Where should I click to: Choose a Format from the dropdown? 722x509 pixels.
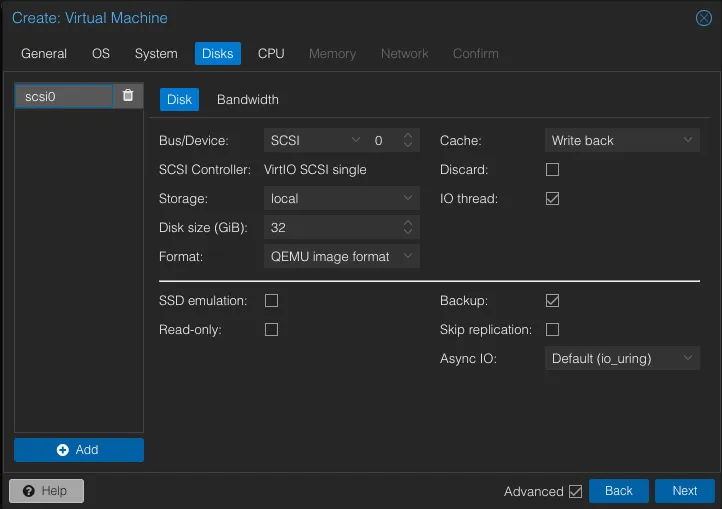click(x=341, y=257)
